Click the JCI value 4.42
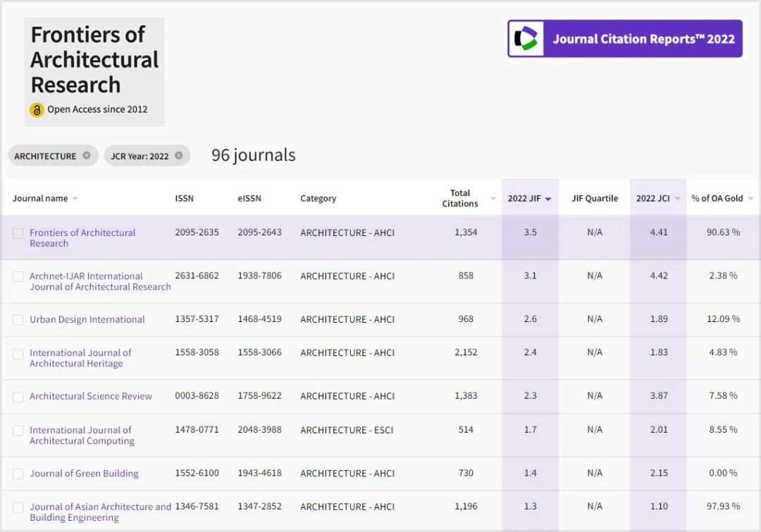 coord(659,276)
